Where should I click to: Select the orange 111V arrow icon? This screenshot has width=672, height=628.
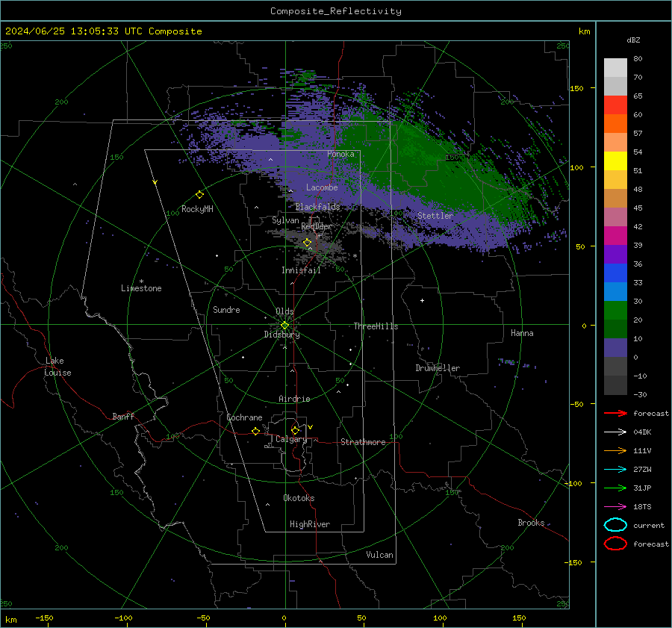pos(615,450)
